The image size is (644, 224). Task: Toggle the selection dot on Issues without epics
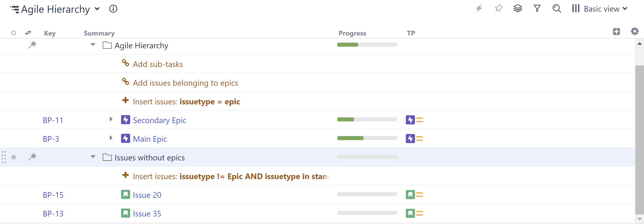(14, 157)
